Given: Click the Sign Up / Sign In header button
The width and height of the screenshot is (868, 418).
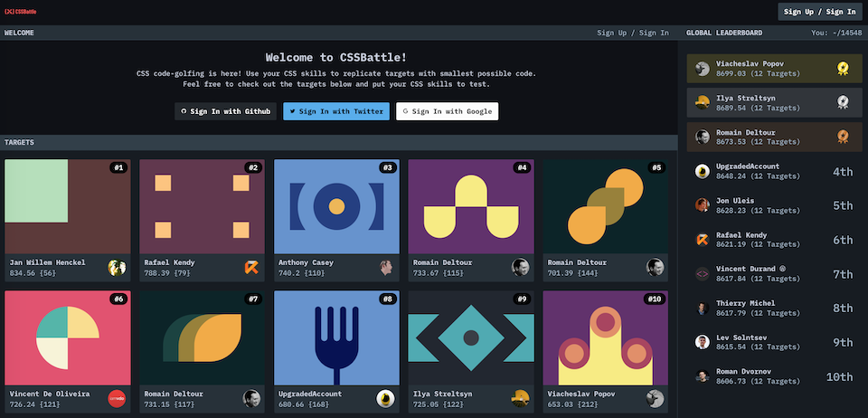Looking at the screenshot, I should tap(819, 12).
